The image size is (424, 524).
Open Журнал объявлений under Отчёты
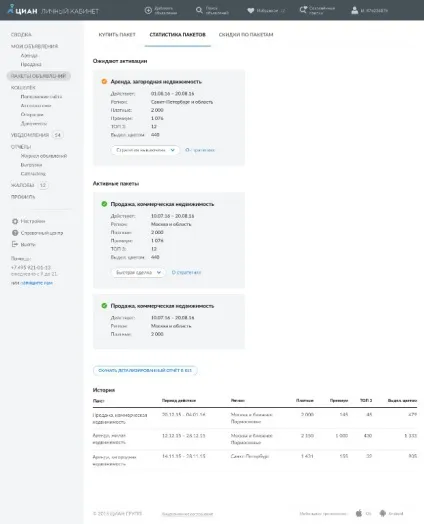pyautogui.click(x=44, y=156)
